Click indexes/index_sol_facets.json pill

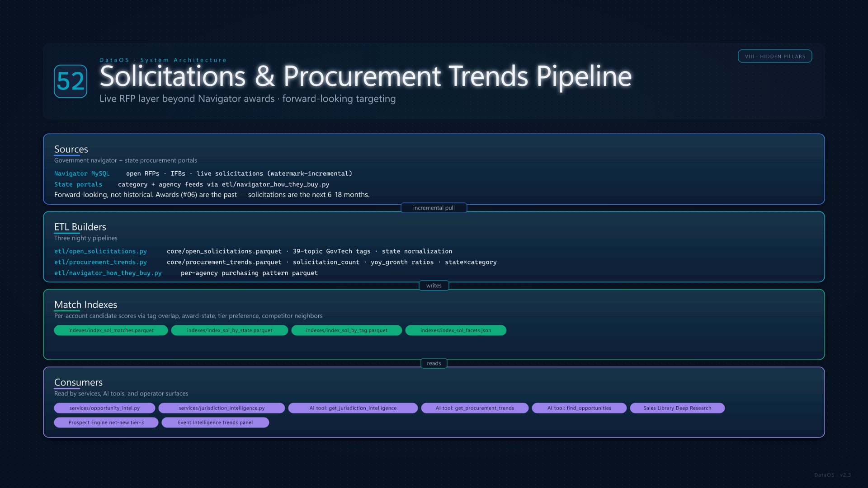[456, 330]
